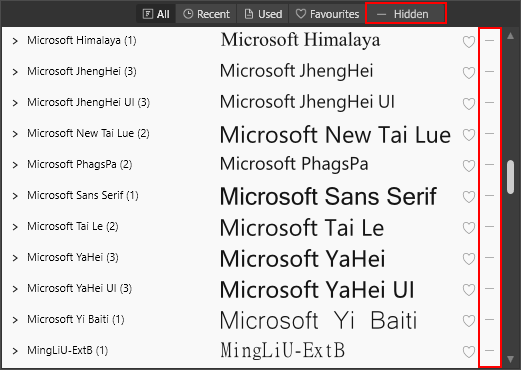Click the scroll up arrow
The width and height of the screenshot is (521, 370).
coord(510,36)
